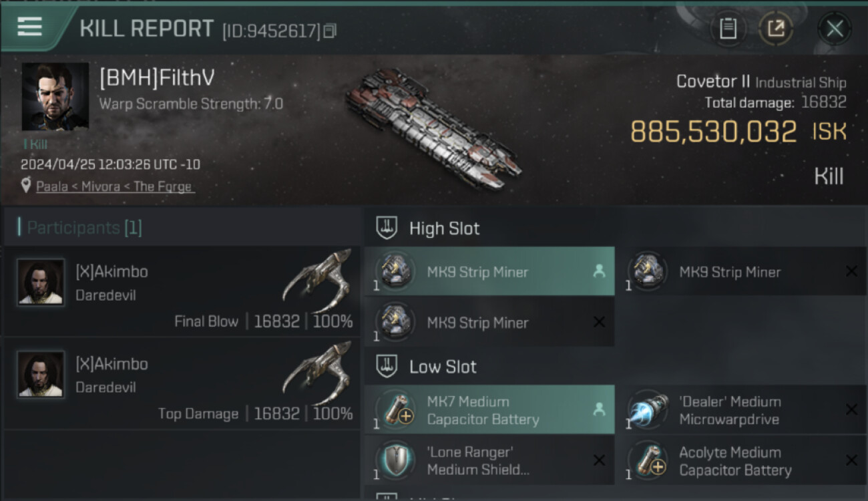Select 'Lone Ranger' Medium Shield module

[x=489, y=460]
